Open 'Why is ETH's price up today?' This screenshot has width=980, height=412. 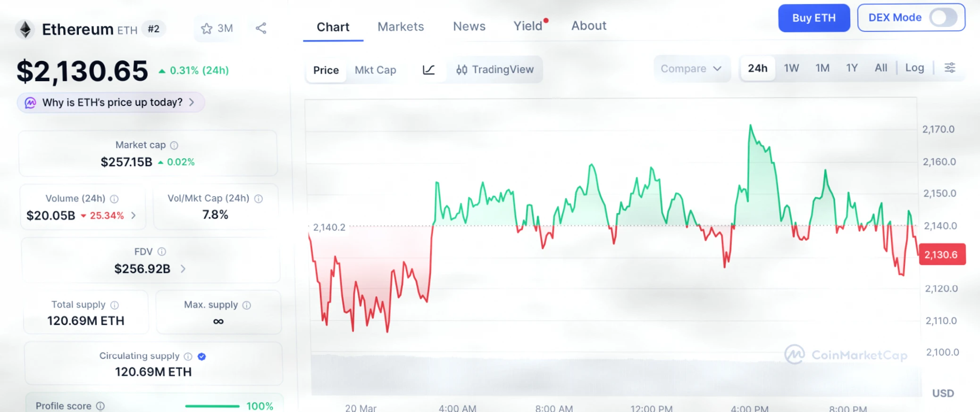[x=111, y=103]
